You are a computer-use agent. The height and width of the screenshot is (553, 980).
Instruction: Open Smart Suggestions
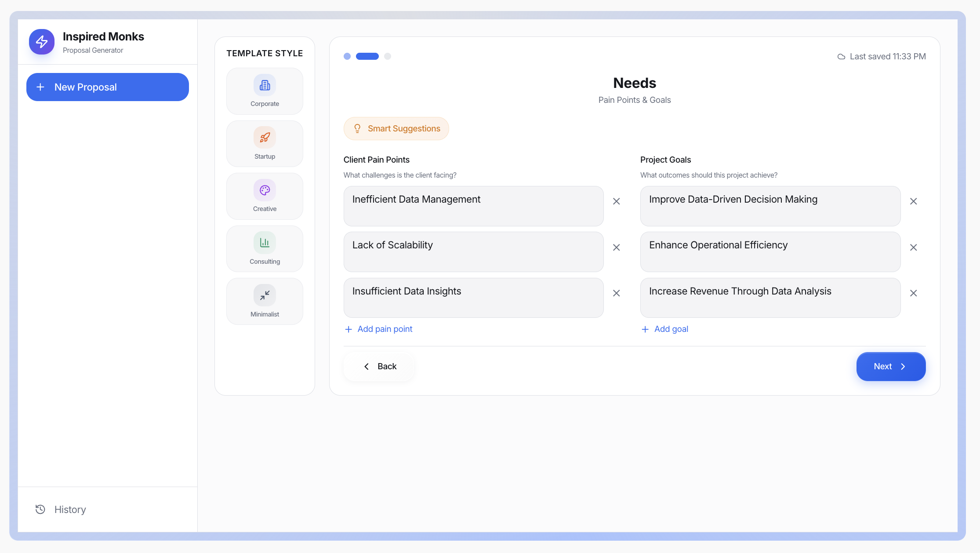pos(396,128)
